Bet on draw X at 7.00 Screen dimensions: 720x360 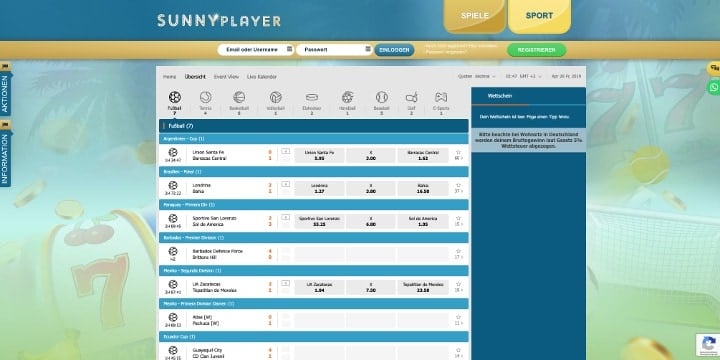pos(371,287)
